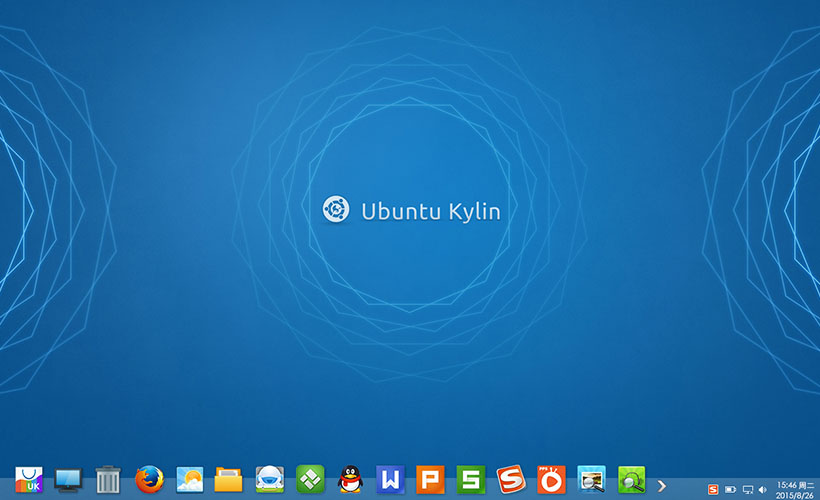Open the Trash bin
Image resolution: width=820 pixels, height=500 pixels.
tap(108, 480)
